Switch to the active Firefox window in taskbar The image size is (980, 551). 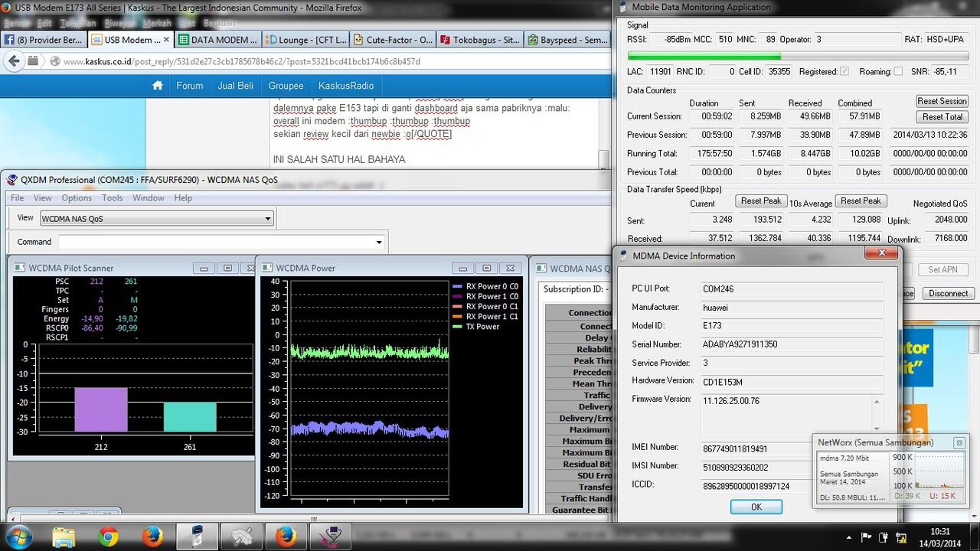pos(286,536)
